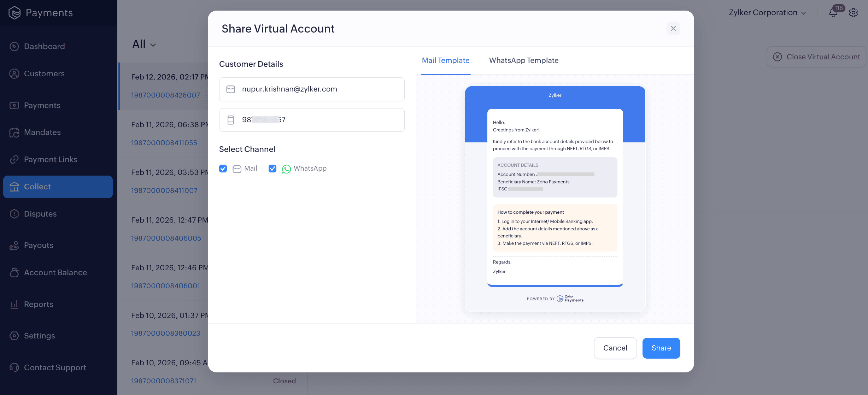Click the notifications bell icon
The height and width of the screenshot is (395, 868).
pyautogui.click(x=833, y=13)
